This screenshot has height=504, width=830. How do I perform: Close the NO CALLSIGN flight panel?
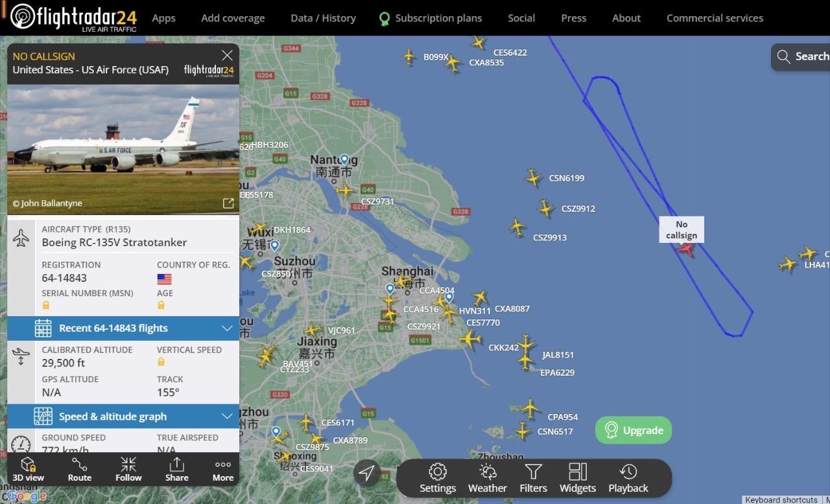(x=227, y=56)
